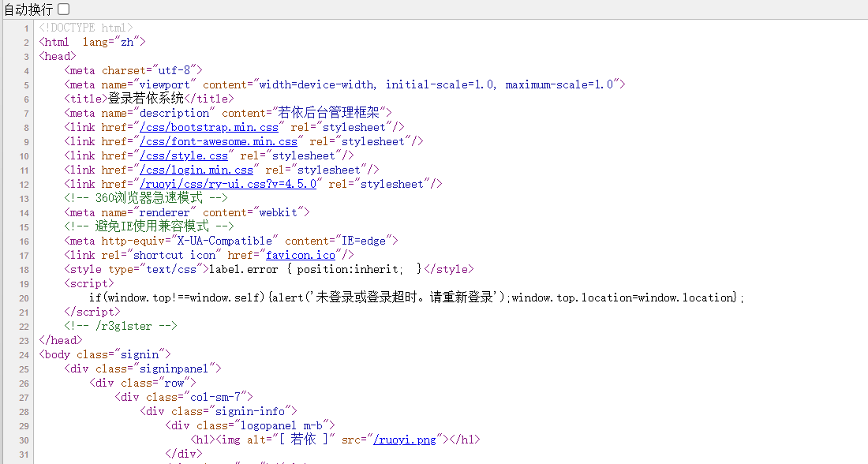
Task: Click line number 20 in the gutter
Action: pyautogui.click(x=24, y=297)
